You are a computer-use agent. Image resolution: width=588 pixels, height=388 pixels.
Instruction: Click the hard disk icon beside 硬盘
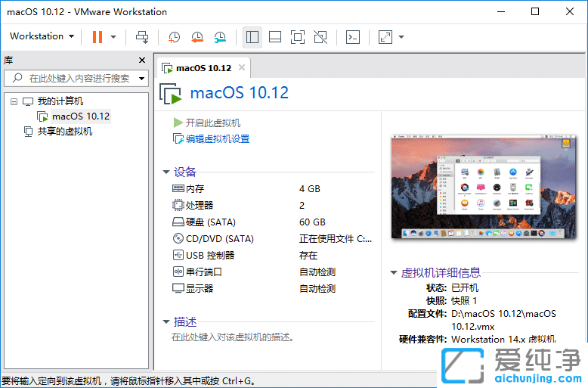pyautogui.click(x=178, y=222)
